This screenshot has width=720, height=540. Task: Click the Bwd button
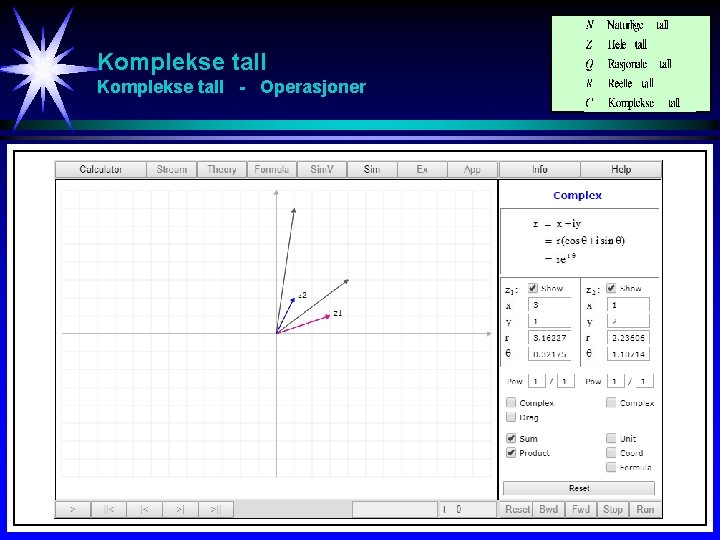(549, 509)
